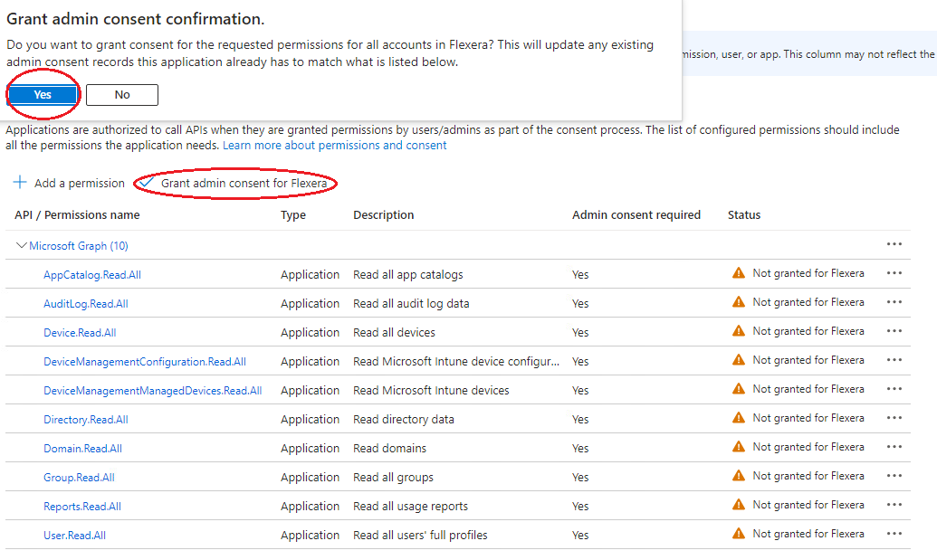Viewport: 937px width, 560px height.
Task: Open ellipsis menu for DeviceManagementConfiguration.Read.All row
Action: pos(894,360)
